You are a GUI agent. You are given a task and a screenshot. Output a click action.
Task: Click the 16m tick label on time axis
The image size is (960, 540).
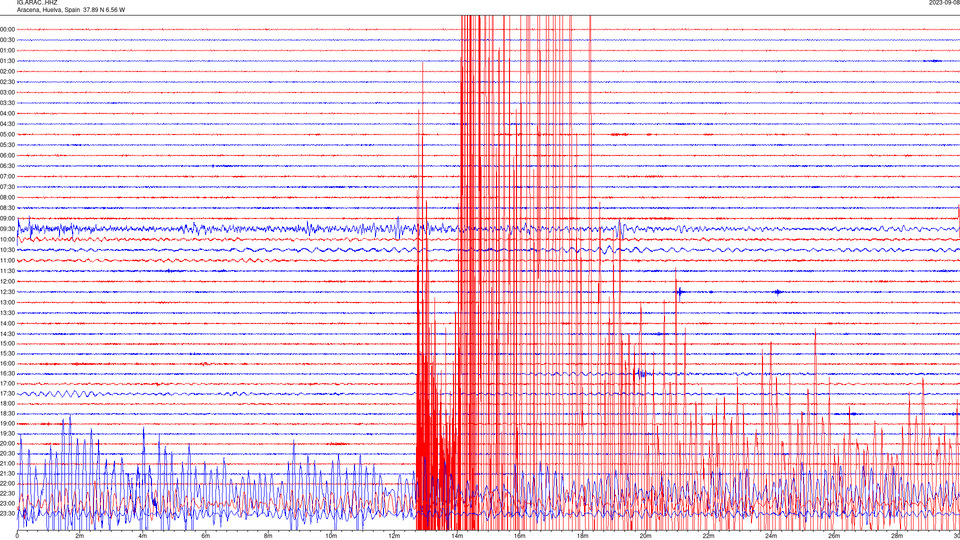tap(519, 536)
